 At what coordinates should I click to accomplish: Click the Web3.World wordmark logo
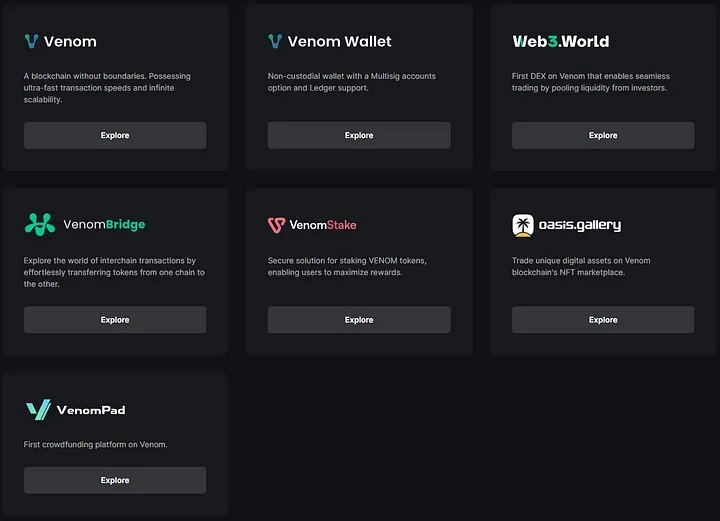pos(560,41)
